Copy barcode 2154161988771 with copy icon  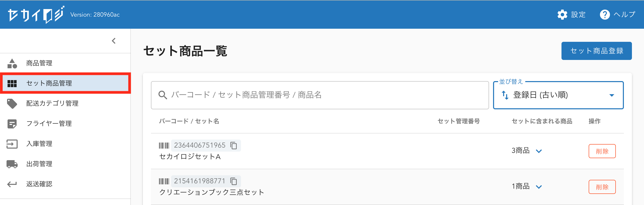pos(234,181)
